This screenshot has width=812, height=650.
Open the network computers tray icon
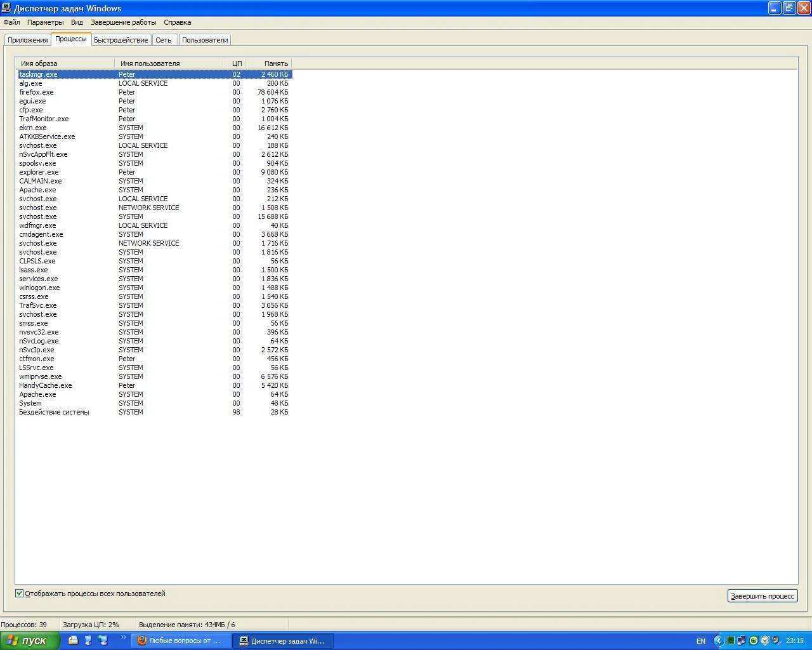tap(742, 640)
